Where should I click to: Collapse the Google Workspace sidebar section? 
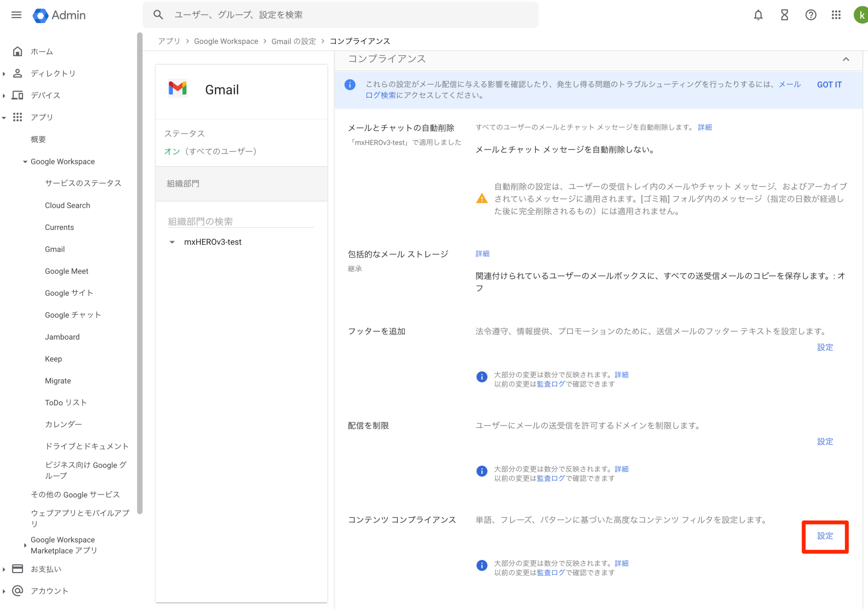[25, 161]
